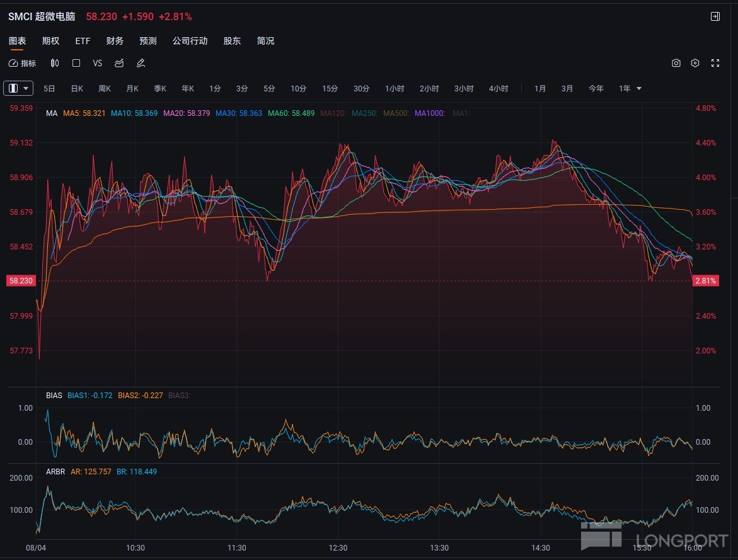This screenshot has height=560, width=738.
Task: Toggle the dimmed MA250 moving average
Action: pos(364,113)
